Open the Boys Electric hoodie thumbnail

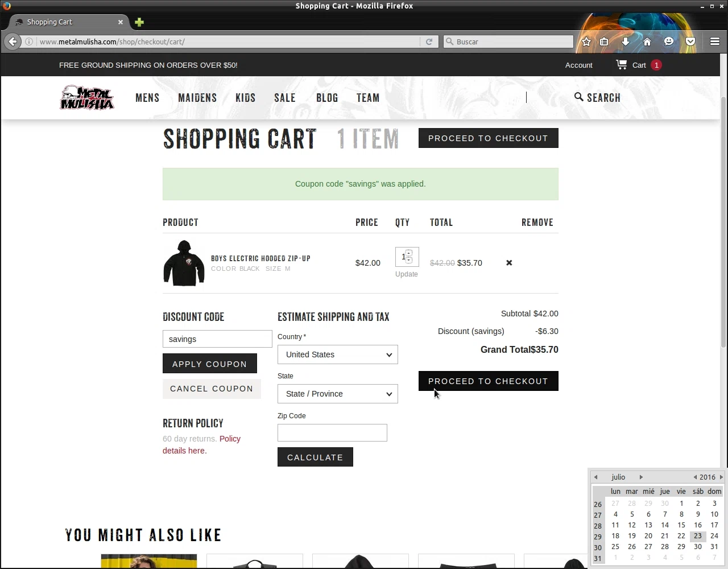pos(184,263)
